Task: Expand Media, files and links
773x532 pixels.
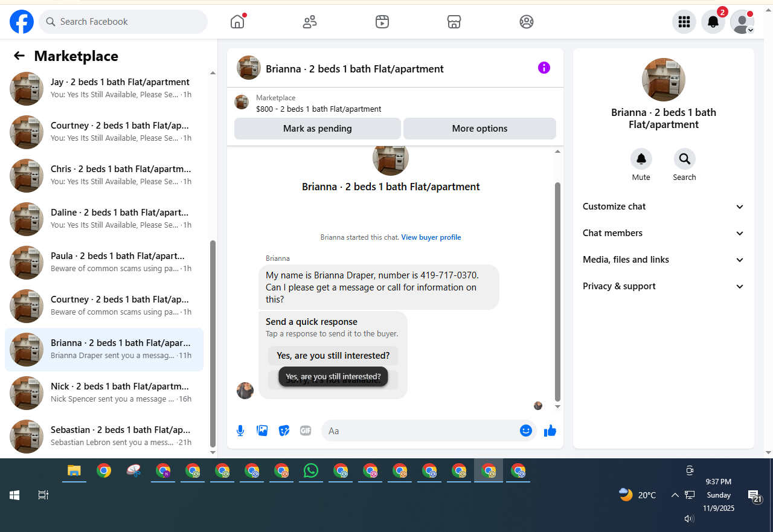Action: point(664,260)
